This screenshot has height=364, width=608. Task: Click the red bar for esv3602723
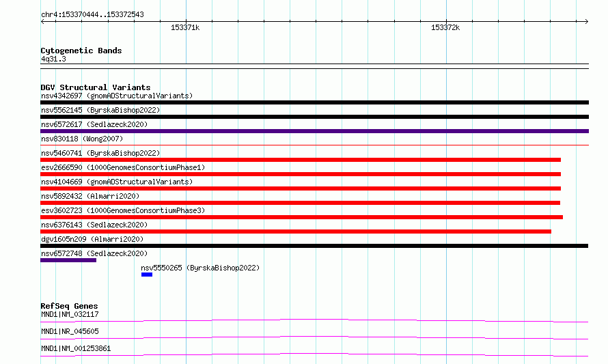point(302,217)
